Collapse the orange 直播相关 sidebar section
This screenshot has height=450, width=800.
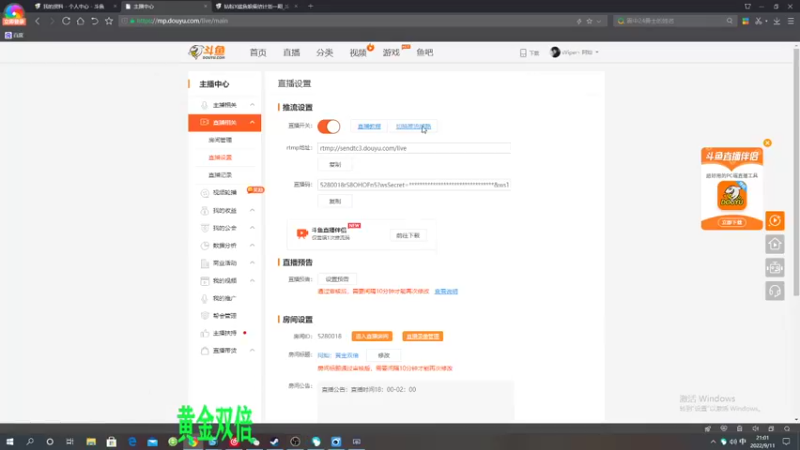click(x=252, y=122)
